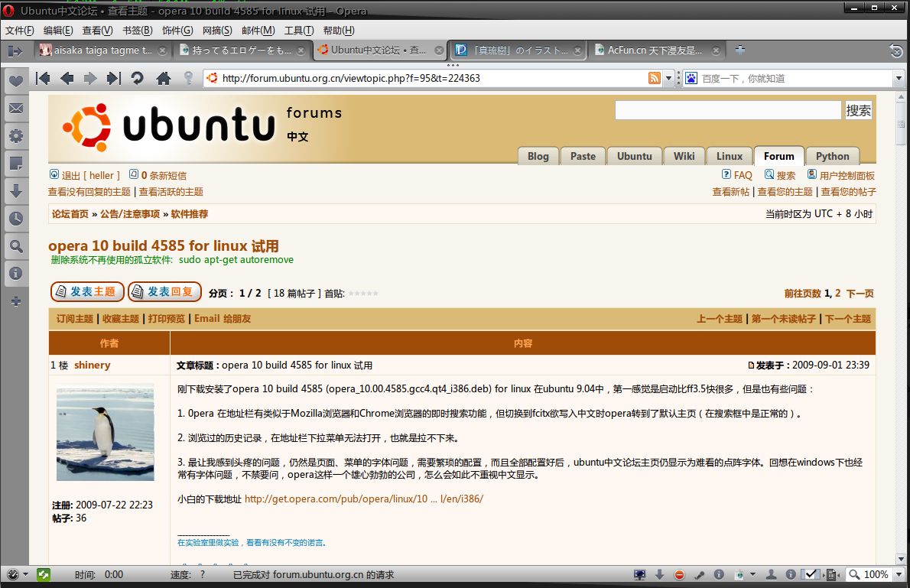
Task: Expand the RSS feed dropdown arrow
Action: pyautogui.click(x=668, y=78)
